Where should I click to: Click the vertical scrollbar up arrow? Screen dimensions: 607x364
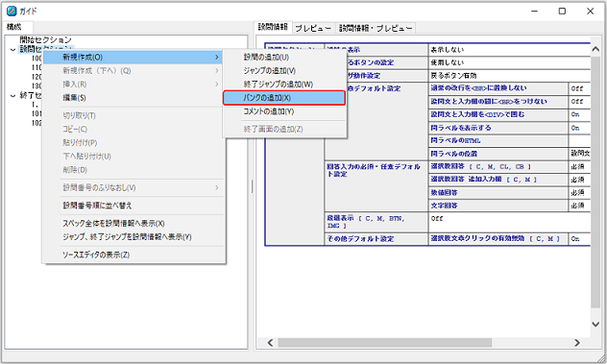coord(595,50)
